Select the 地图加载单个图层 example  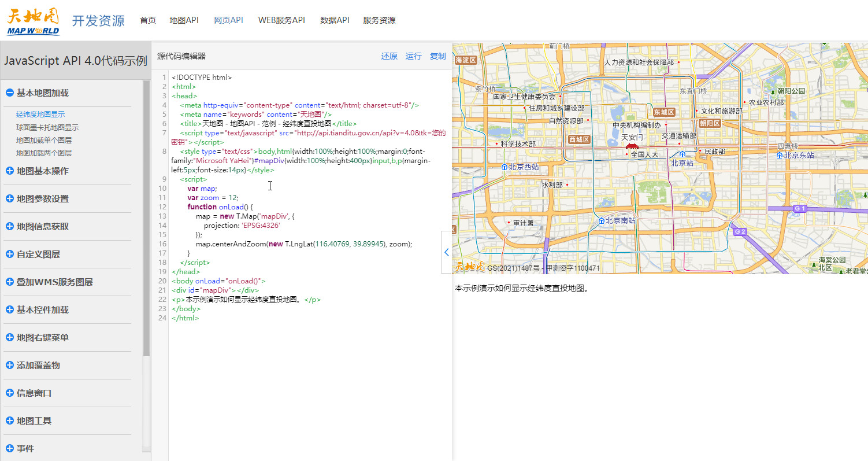point(44,140)
